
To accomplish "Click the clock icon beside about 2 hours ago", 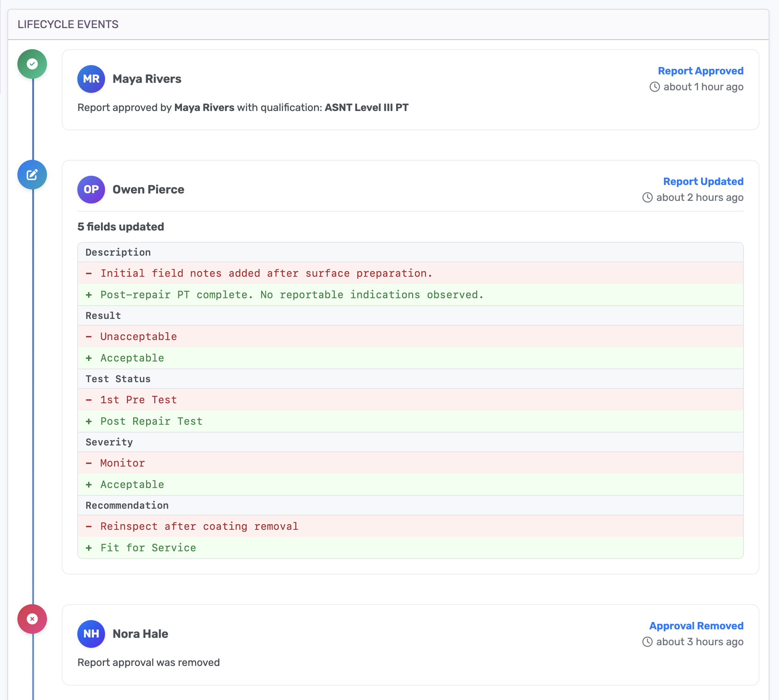I will tap(647, 198).
